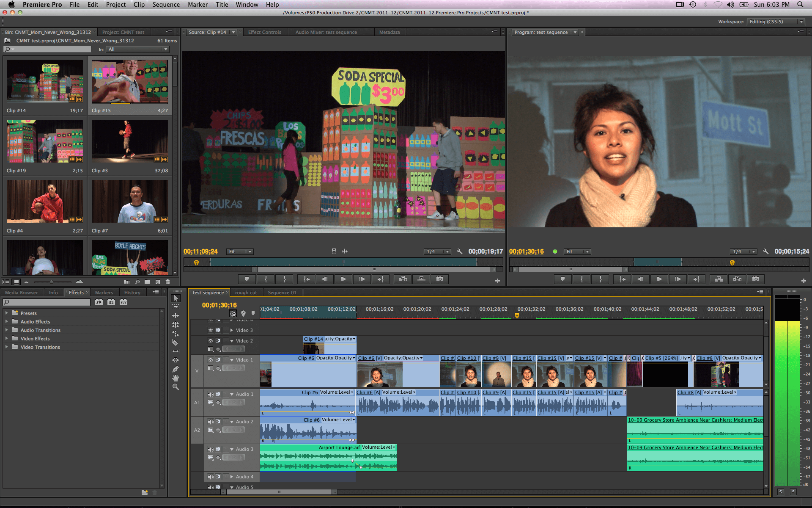The height and width of the screenshot is (508, 812).
Task: Click Step Forward in the Source monitor
Action: tap(362, 279)
